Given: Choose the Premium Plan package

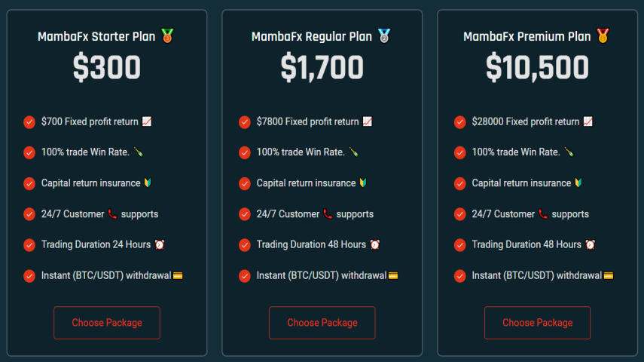Looking at the screenshot, I should pos(537,323).
